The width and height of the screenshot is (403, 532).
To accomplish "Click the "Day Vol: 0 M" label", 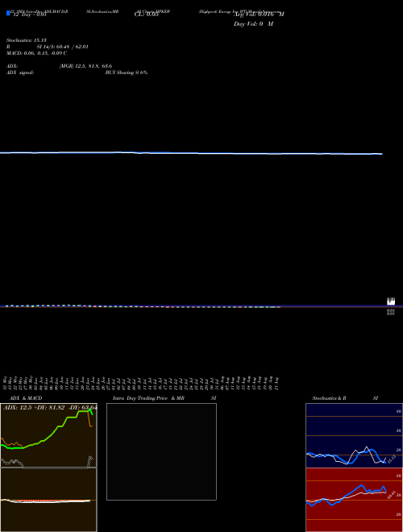I will point(253,24).
